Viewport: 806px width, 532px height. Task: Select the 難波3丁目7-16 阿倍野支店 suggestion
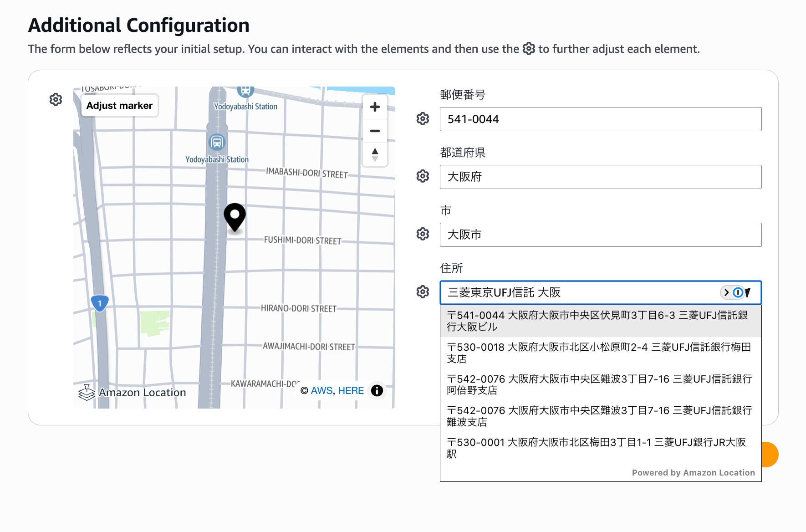(601, 385)
